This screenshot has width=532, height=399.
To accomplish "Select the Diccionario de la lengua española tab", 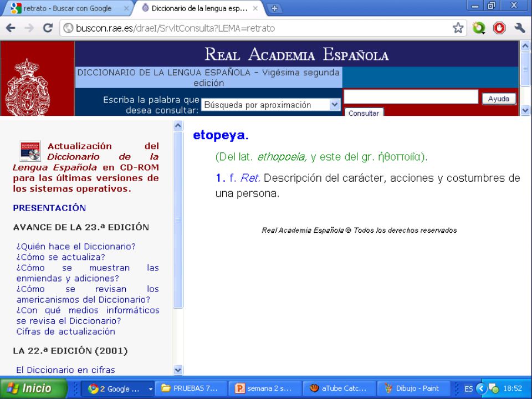I will tap(198, 8).
